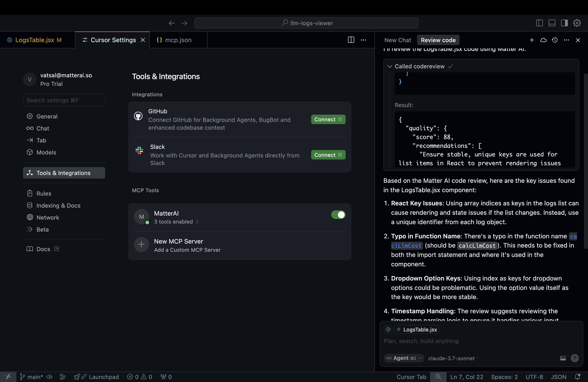The height and width of the screenshot is (382, 588).
Task: Click the Search settings input field
Action: coord(64,100)
